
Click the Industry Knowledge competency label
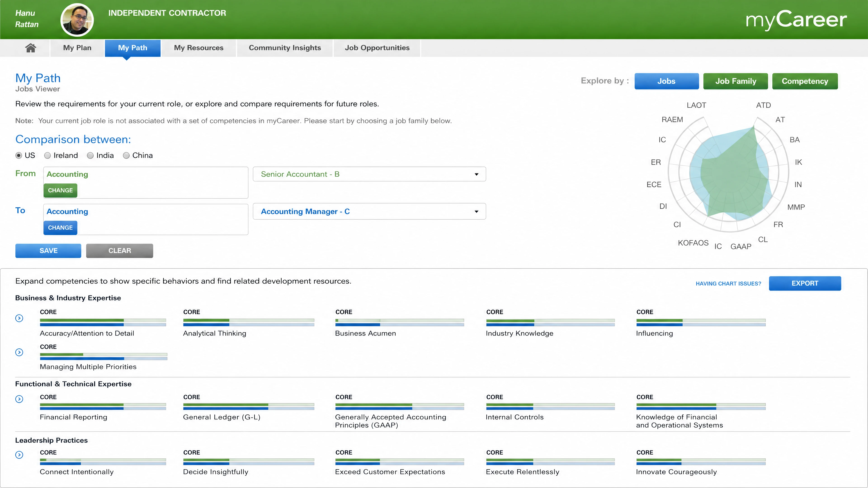520,333
